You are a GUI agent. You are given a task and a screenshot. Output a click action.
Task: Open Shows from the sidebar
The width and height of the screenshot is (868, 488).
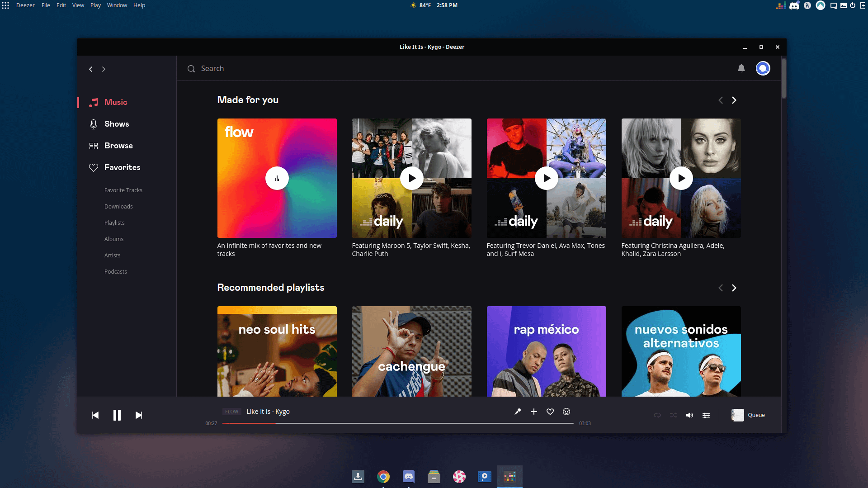109,124
